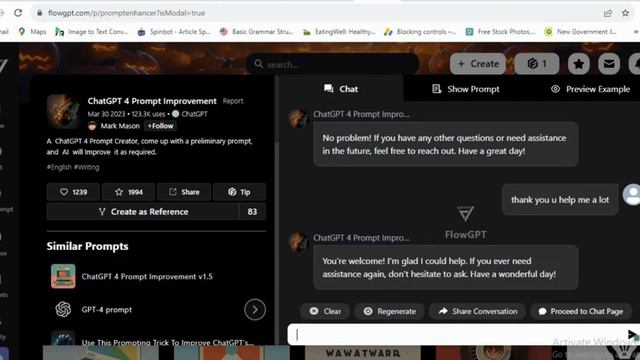Report this prompt
640x360 pixels.
tap(233, 101)
